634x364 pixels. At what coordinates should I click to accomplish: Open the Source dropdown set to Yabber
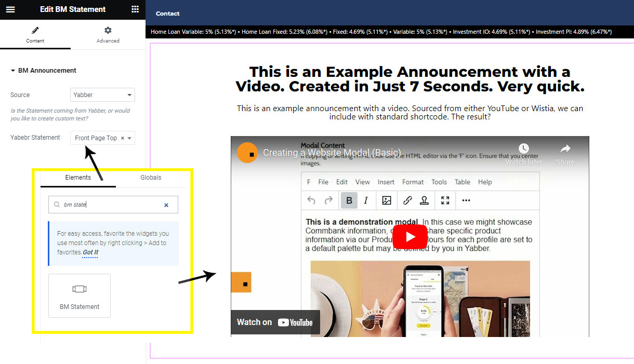pyautogui.click(x=102, y=95)
